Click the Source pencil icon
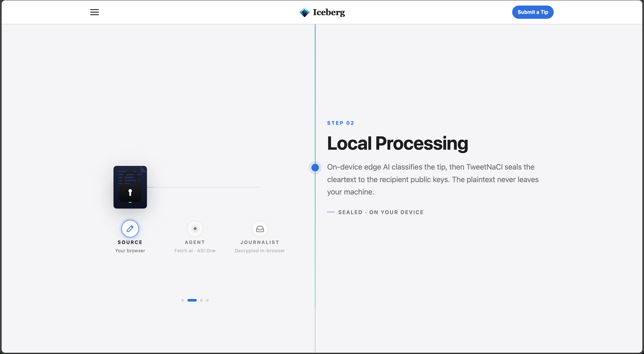The width and height of the screenshot is (644, 354). coord(130,229)
